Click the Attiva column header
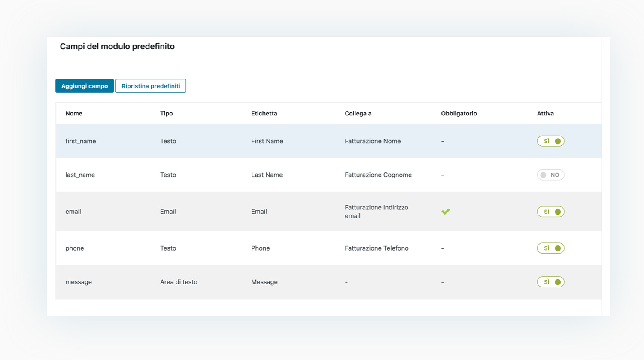 545,113
